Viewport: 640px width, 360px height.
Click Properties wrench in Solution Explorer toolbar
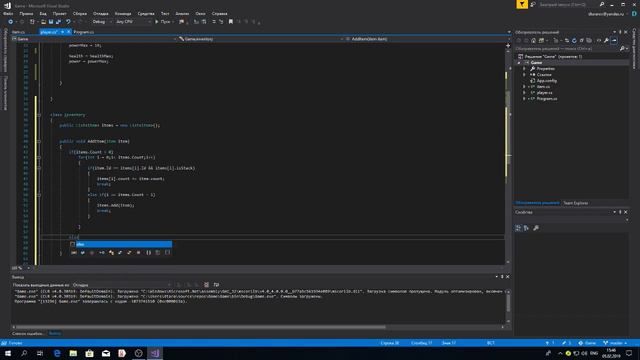click(607, 40)
